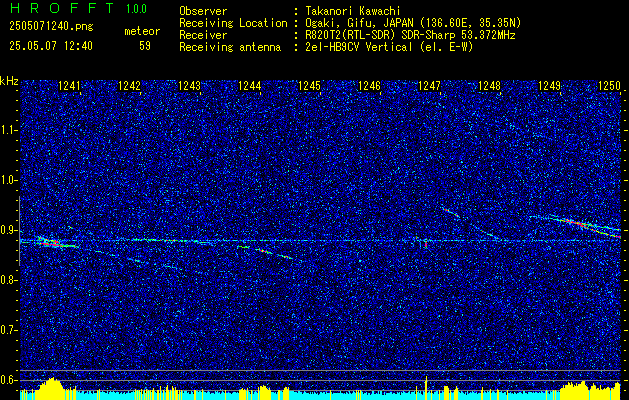Viewport: 629px width, 400px height.
Task: Click the Observer label
Action: [203, 11]
